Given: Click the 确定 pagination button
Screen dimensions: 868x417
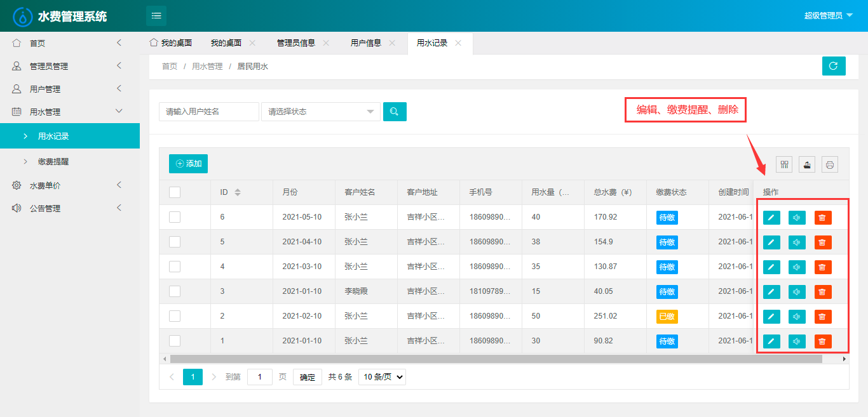Looking at the screenshot, I should tap(308, 377).
